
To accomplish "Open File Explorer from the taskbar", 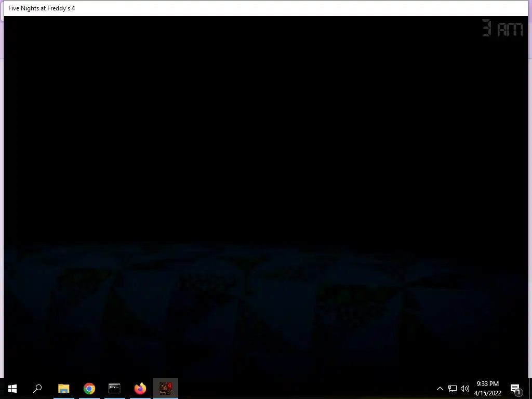I will [63, 389].
